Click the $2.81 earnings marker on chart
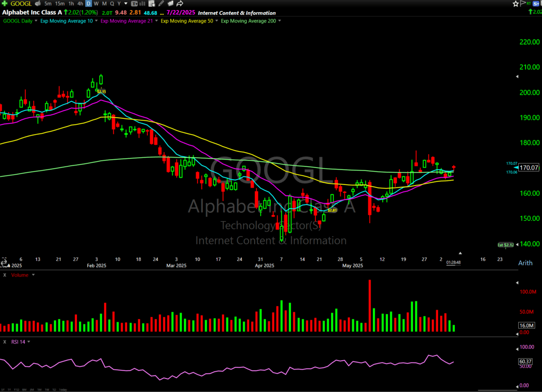The image size is (542, 392). tap(332, 210)
